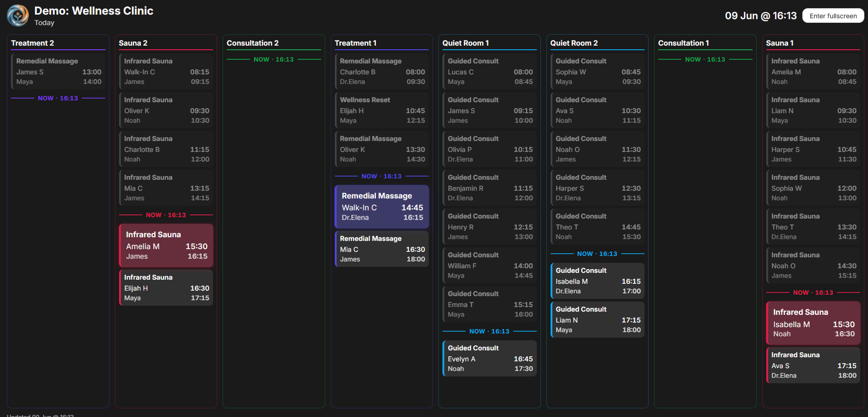Open Amelia M Infrared Sauna booking at 15:30
This screenshot has width=868, height=417.
pos(166,245)
